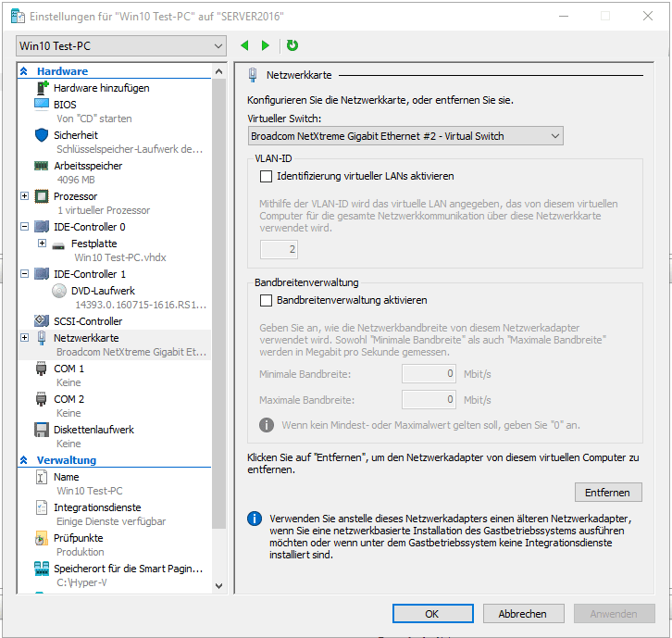Click the green forward arrow navigation icon

click(x=266, y=45)
